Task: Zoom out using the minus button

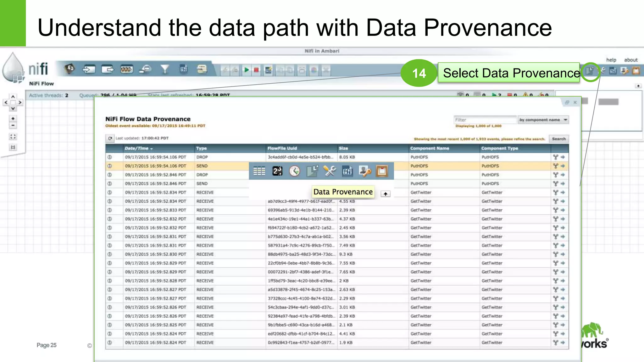Action: pos(13,125)
